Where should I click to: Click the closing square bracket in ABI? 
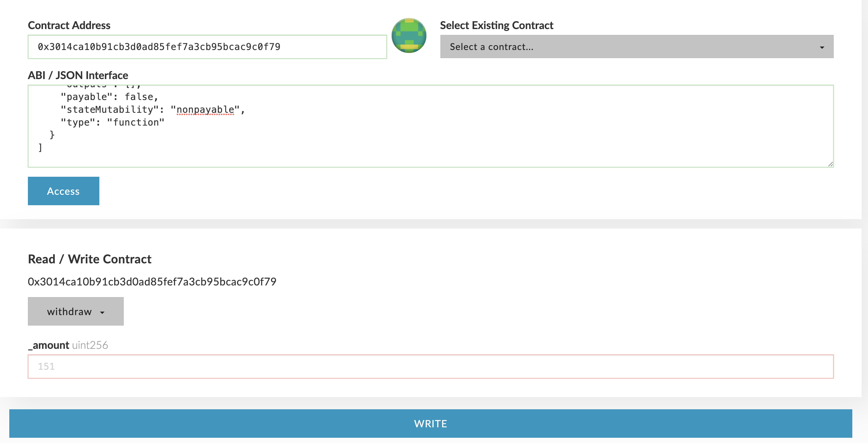(40, 148)
